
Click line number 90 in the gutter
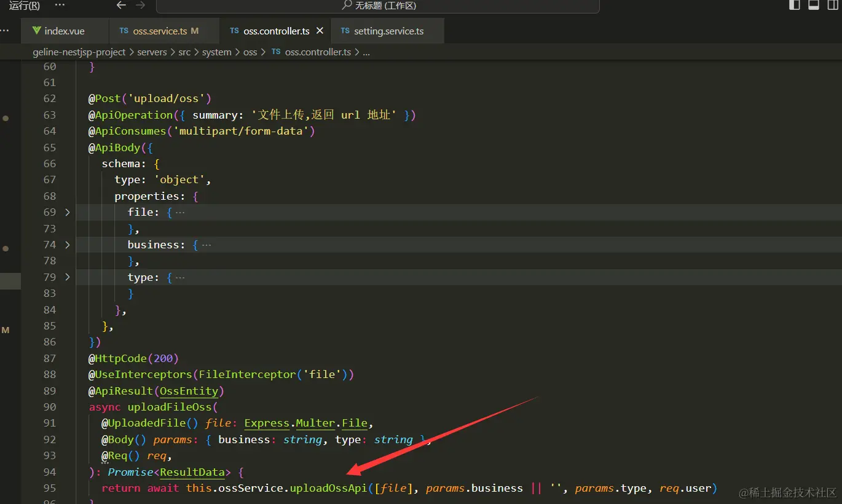[49, 407]
